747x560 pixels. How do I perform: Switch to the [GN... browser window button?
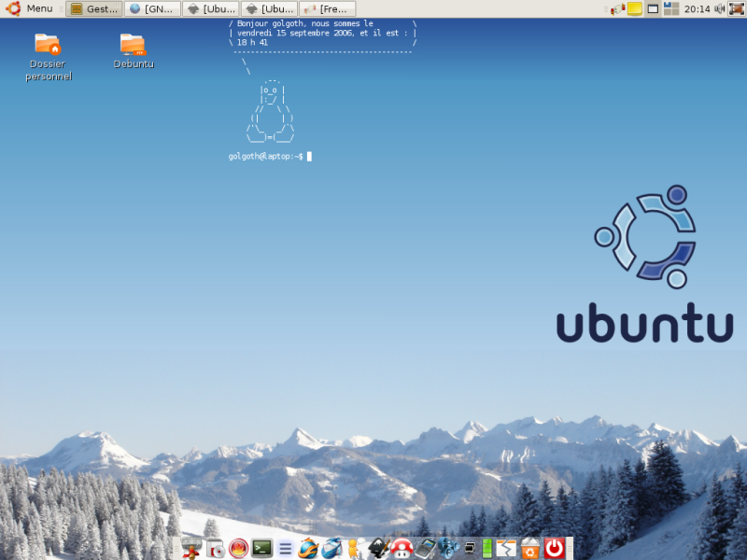(x=152, y=8)
